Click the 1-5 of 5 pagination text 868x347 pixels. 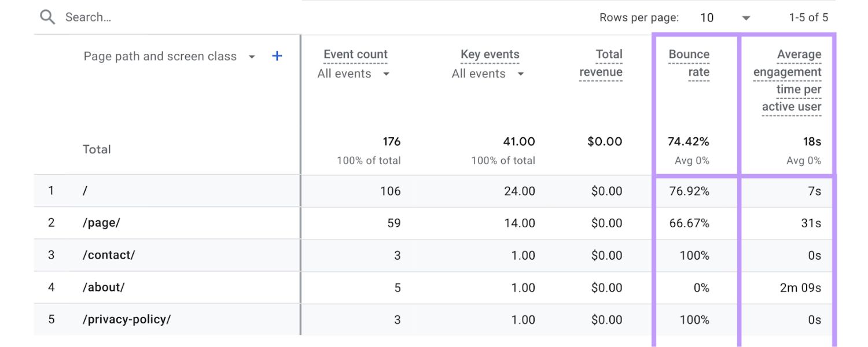810,17
